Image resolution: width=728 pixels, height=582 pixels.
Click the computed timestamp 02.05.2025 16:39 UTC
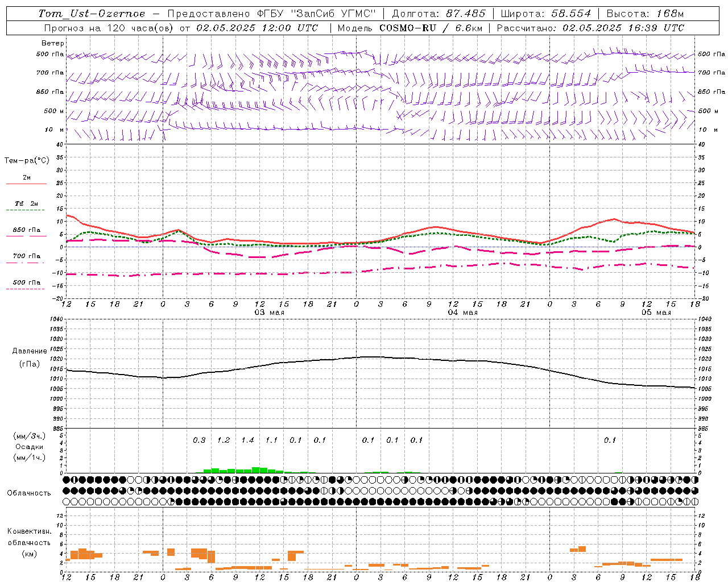click(x=623, y=28)
